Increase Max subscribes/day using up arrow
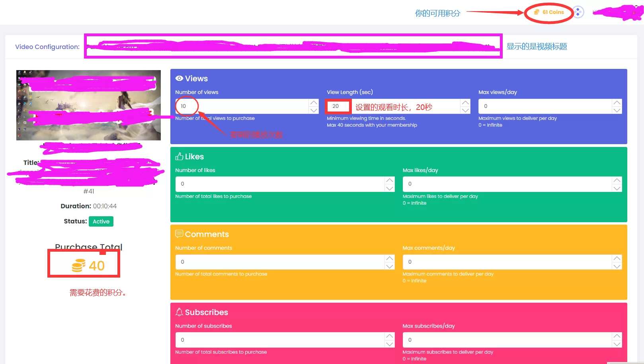 (617, 337)
